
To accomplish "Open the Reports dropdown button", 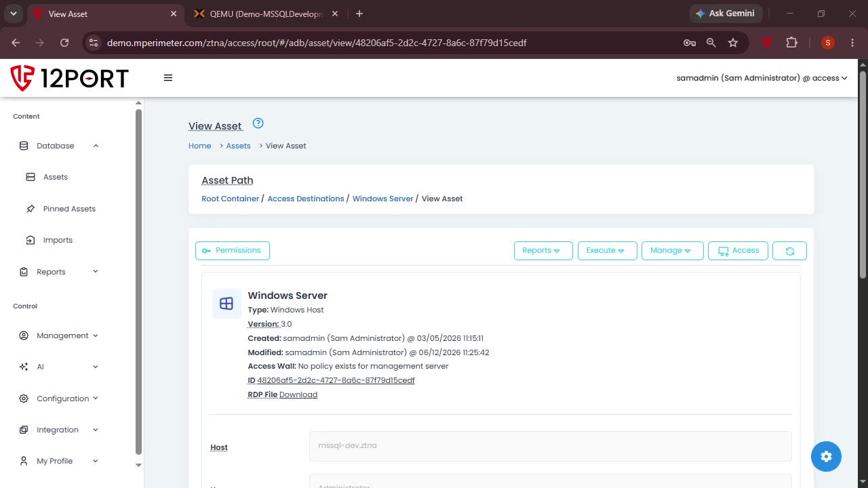I will tap(543, 251).
